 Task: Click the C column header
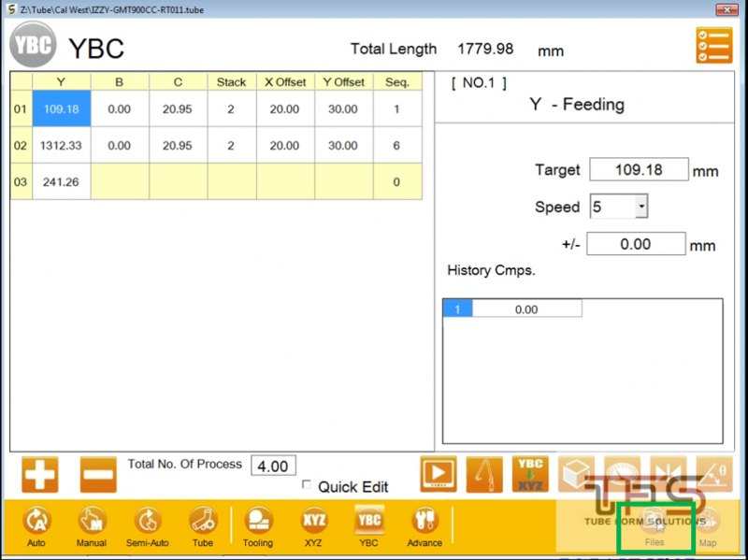tap(178, 81)
